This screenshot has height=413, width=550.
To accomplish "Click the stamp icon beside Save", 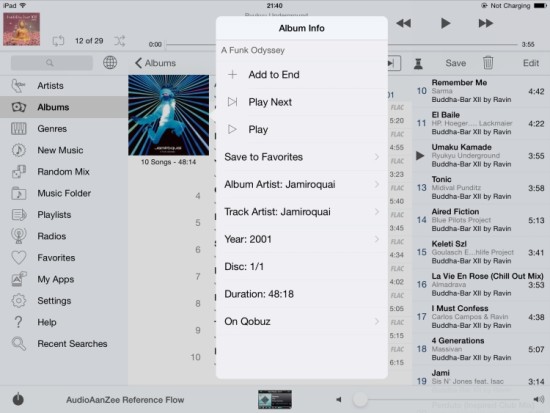I will click(418, 64).
